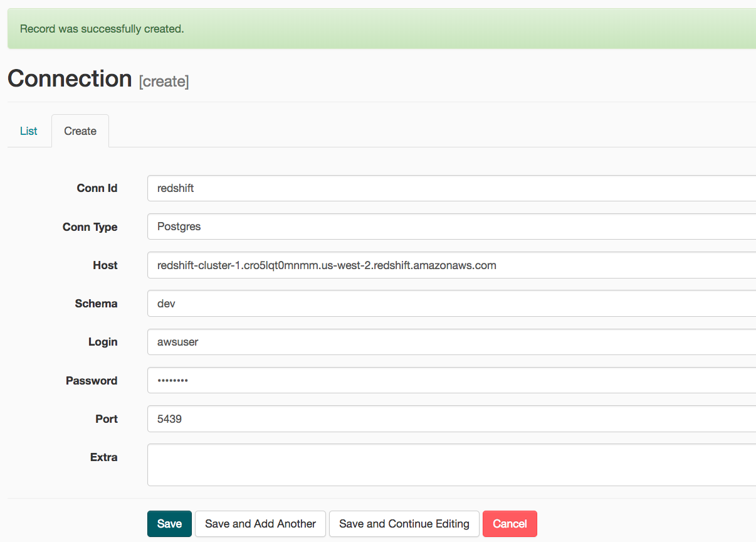Screen dimensions: 756x542
Task: Click the Conn Id label
Action: [97, 188]
